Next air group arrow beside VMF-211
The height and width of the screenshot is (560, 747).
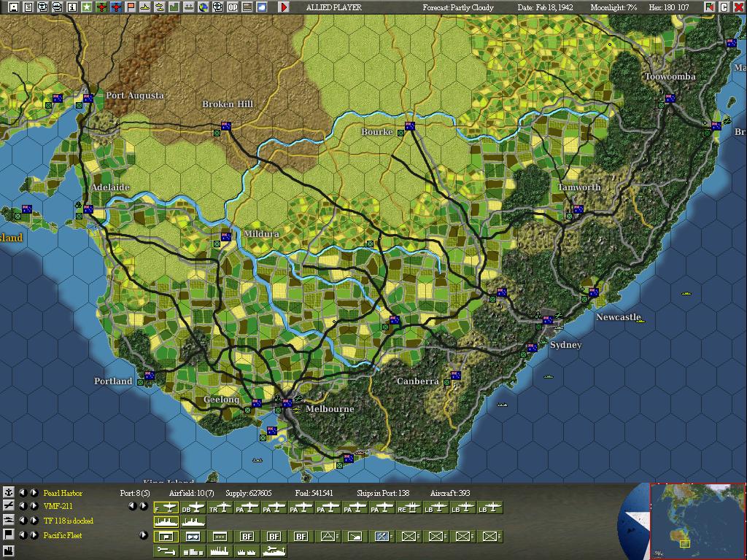click(34, 506)
